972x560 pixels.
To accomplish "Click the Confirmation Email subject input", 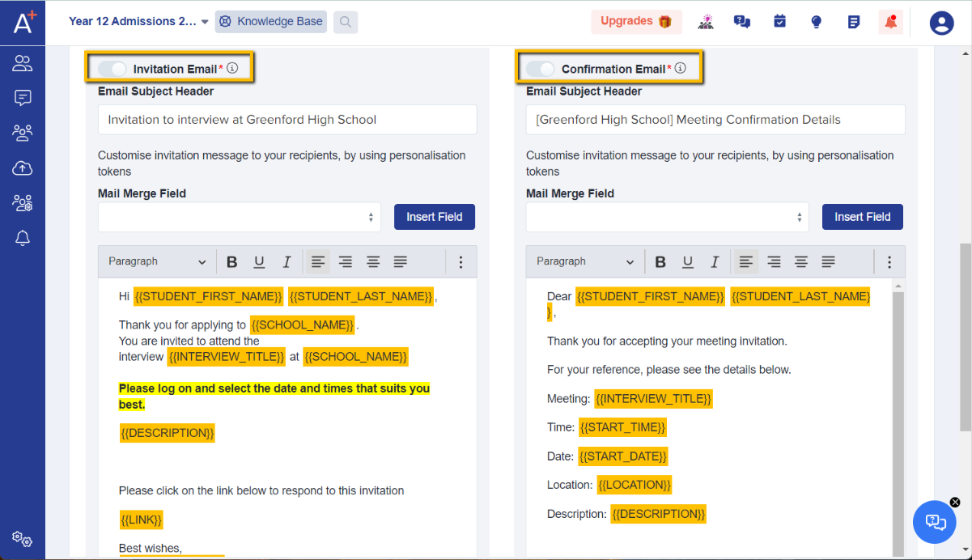I will 715,120.
